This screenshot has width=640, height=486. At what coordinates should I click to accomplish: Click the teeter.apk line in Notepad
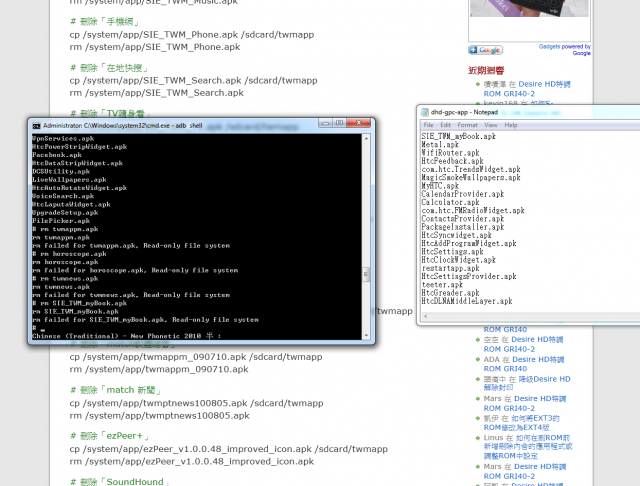tap(442, 285)
